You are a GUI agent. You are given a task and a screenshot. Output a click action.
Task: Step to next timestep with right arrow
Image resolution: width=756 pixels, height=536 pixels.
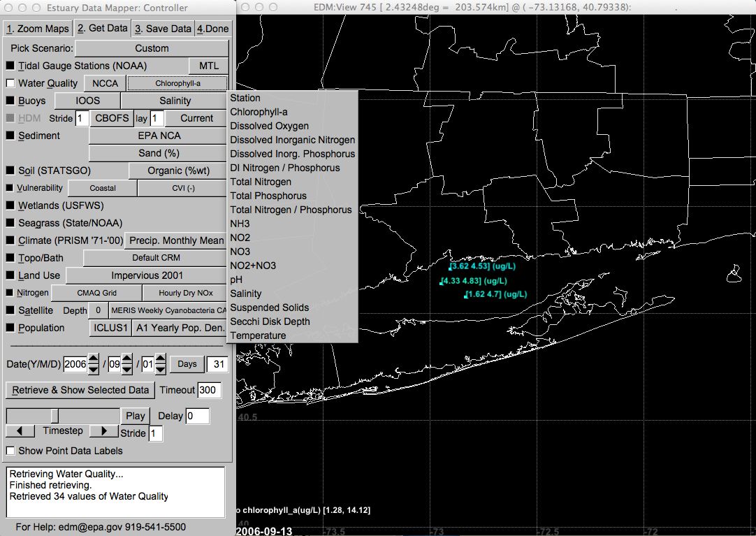[x=104, y=430]
